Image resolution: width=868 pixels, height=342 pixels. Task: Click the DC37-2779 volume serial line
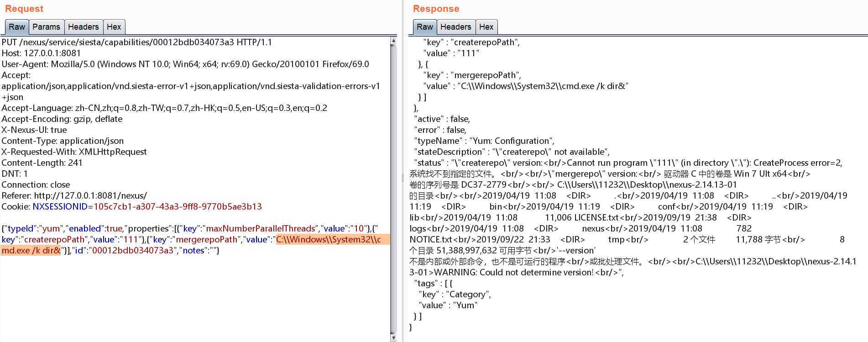point(573,184)
